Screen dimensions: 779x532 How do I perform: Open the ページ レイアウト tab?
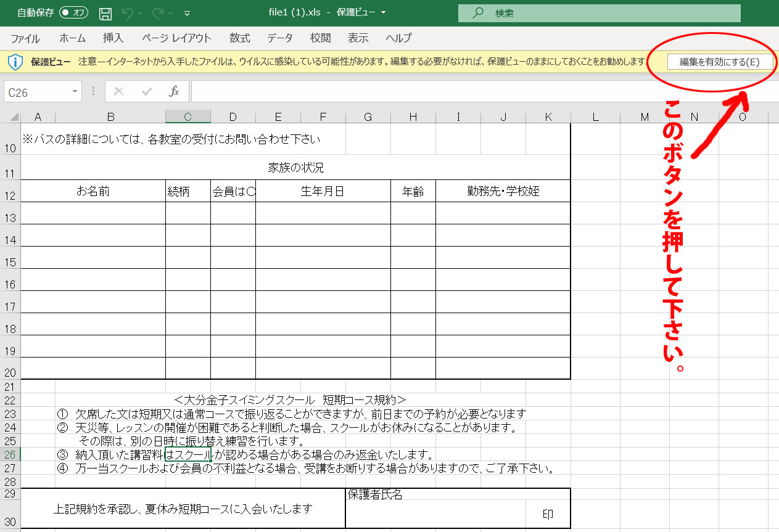pos(176,38)
